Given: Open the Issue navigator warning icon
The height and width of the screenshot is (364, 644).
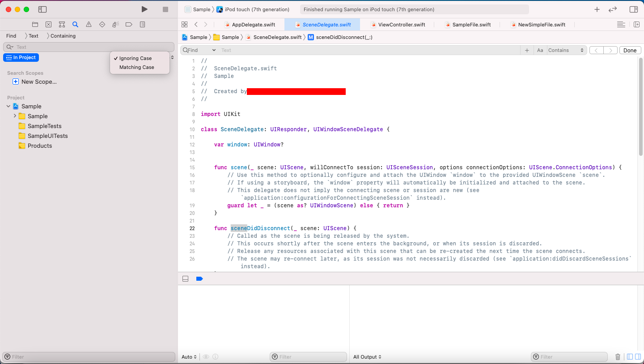Looking at the screenshot, I should point(89,25).
